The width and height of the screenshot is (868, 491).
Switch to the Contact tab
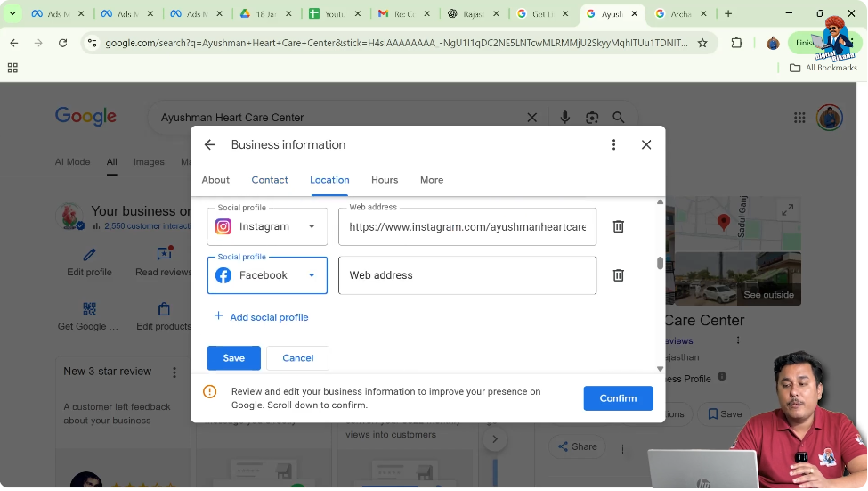270,180
